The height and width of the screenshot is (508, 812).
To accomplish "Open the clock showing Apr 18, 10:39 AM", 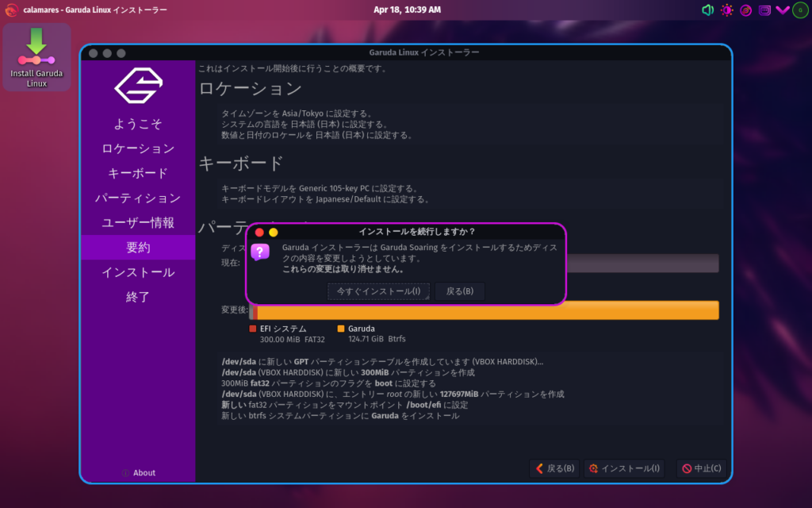I will click(x=407, y=10).
